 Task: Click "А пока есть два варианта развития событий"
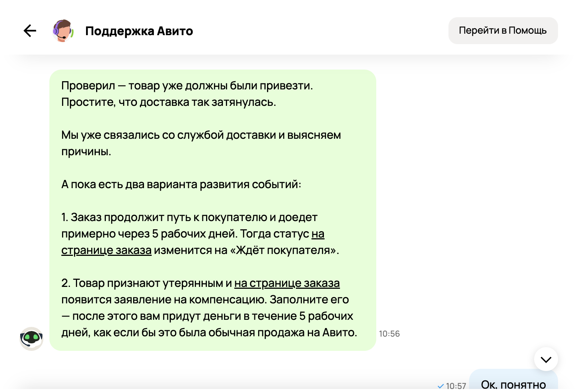point(181,184)
